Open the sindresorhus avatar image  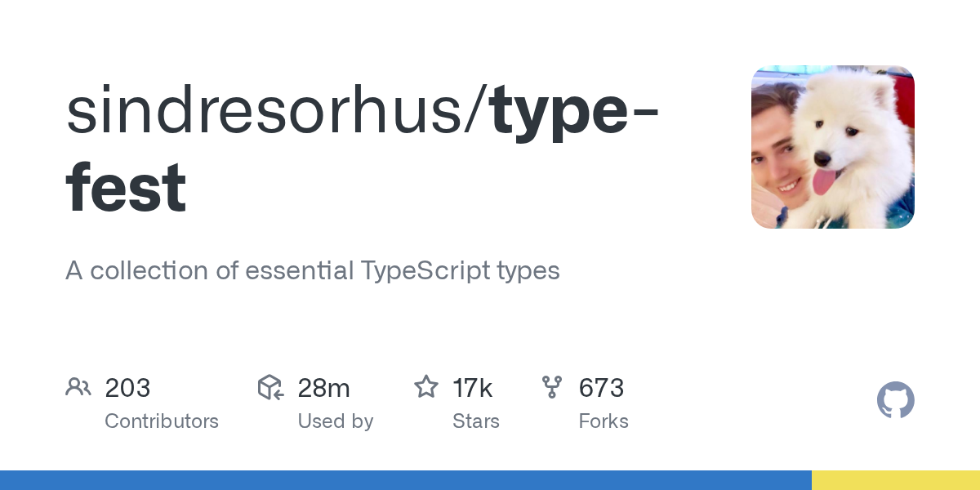[832, 147]
